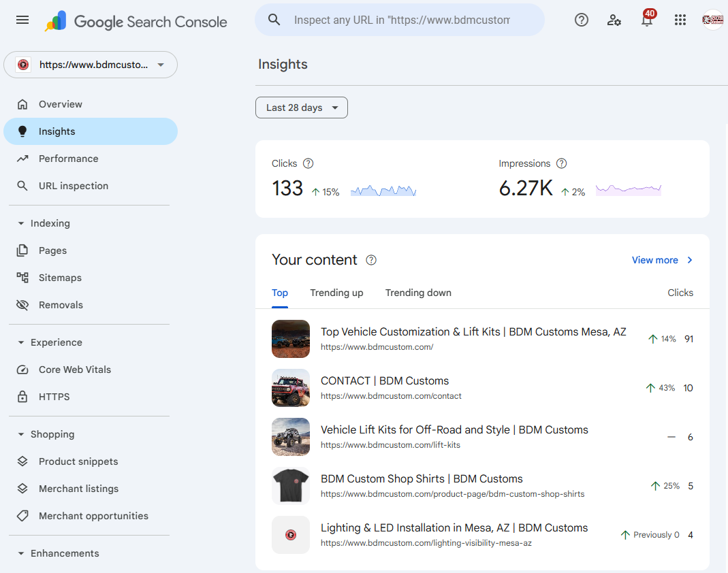Open Core Web Vitals report
The image size is (728, 573).
tap(91, 370)
